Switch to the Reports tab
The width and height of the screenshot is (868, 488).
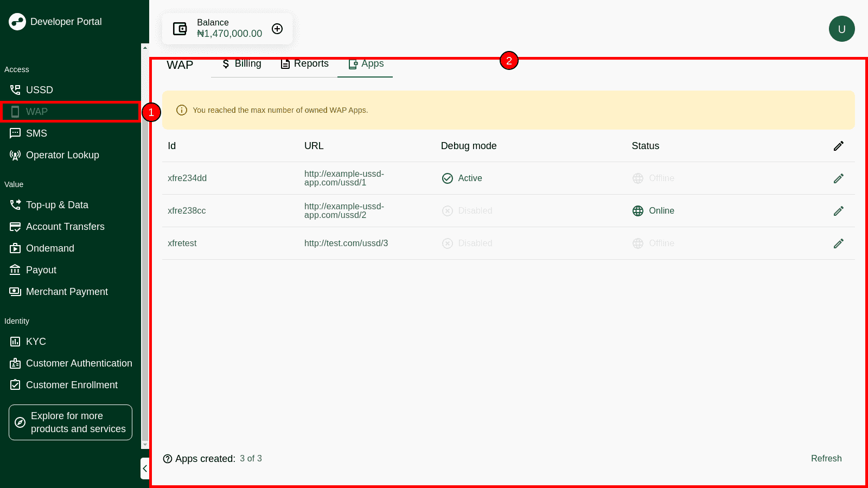point(304,64)
